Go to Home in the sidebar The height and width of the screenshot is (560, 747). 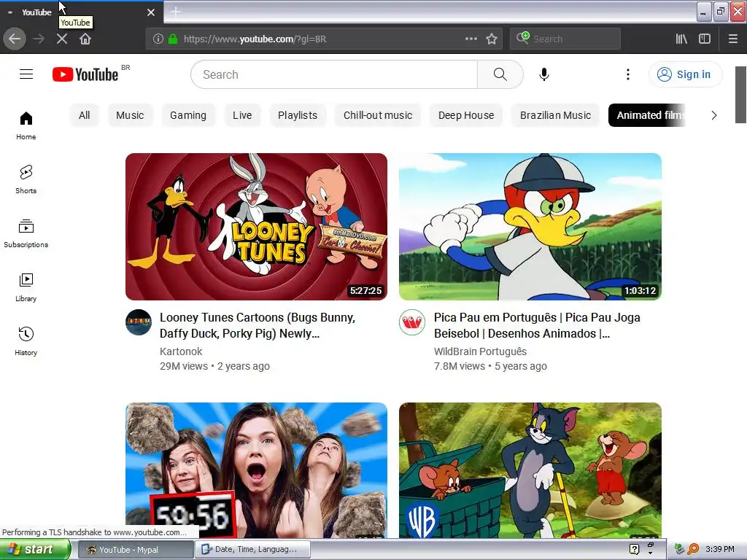[x=26, y=125]
